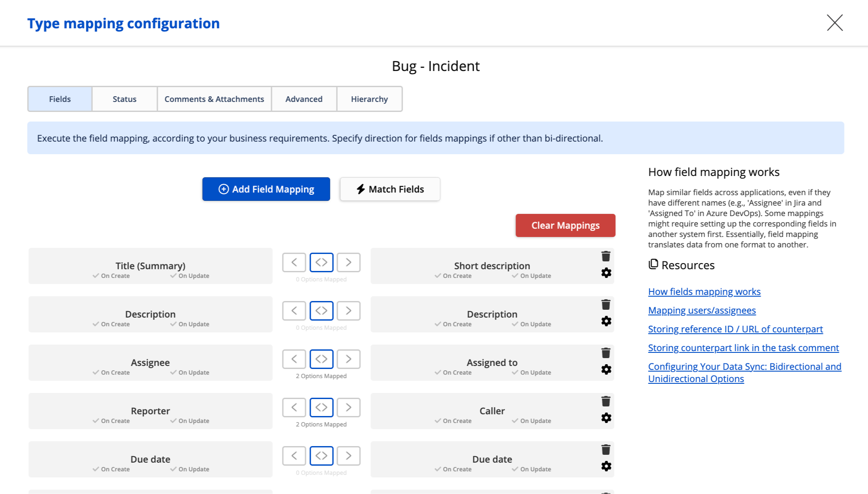Image resolution: width=868 pixels, height=494 pixels.
Task: Toggle On Create under Caller field
Action: pos(453,421)
